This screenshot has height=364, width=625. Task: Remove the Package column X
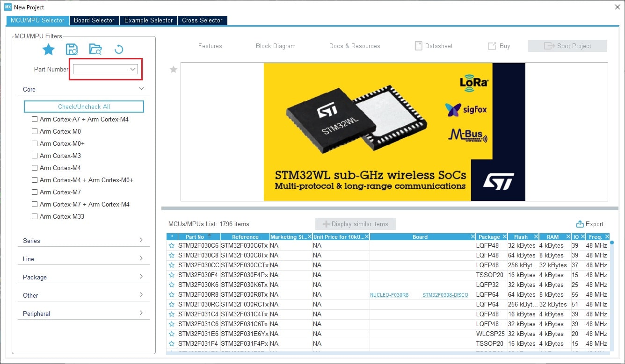click(x=504, y=237)
